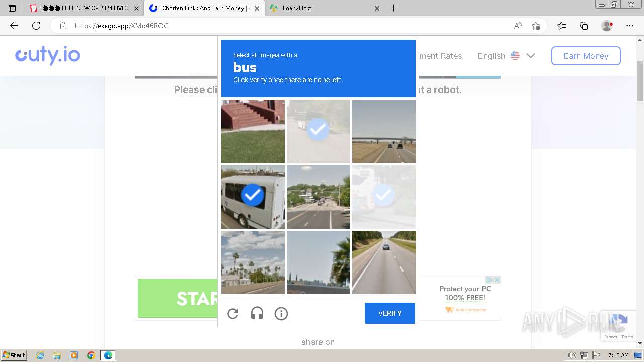
Task: View site information lock icon
Action: (63, 26)
